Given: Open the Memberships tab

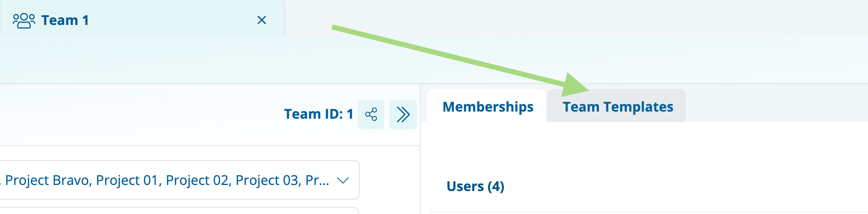Looking at the screenshot, I should coord(488,106).
